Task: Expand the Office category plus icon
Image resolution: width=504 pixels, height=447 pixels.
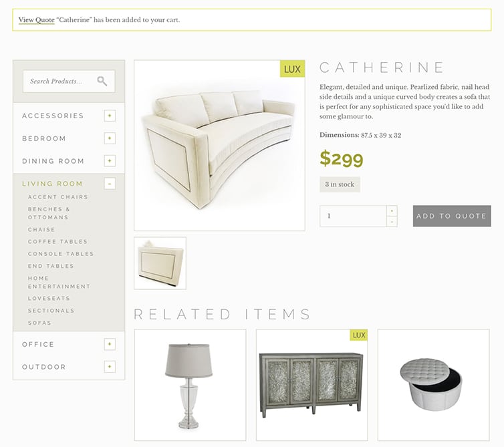Action: [110, 344]
